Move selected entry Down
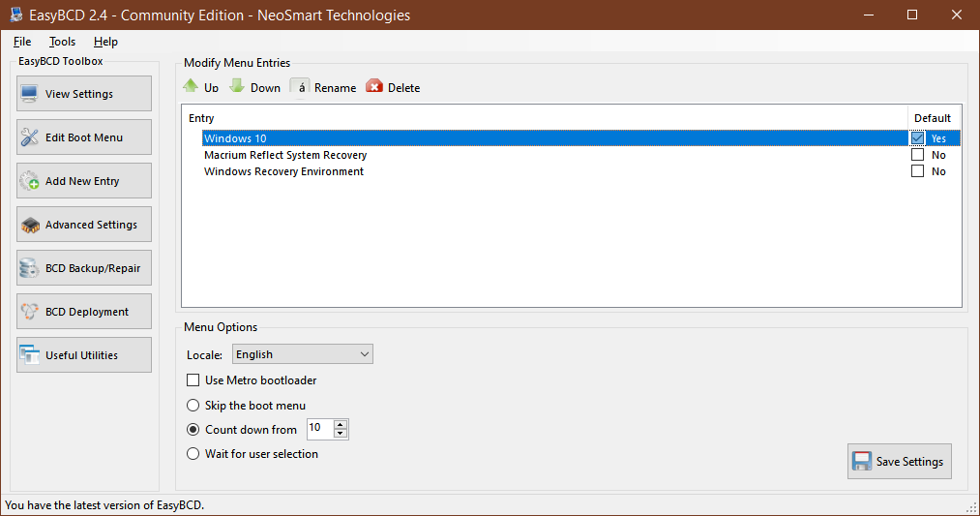This screenshot has width=980, height=516. (x=255, y=87)
